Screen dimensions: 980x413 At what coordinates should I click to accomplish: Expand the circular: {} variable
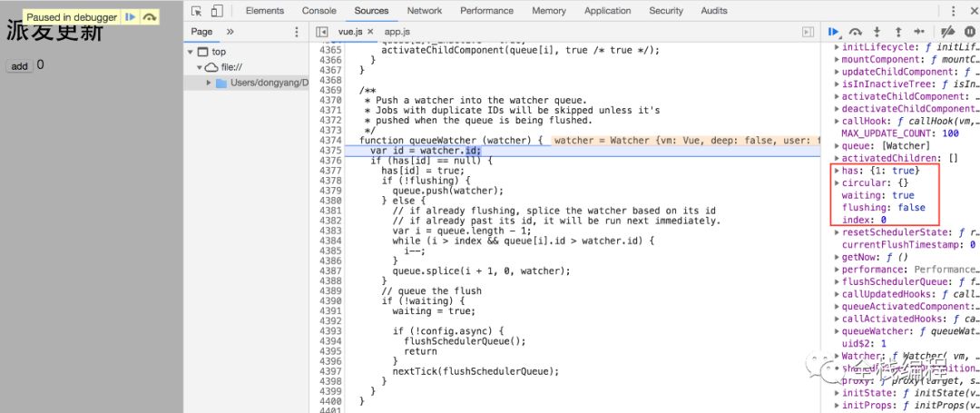[x=838, y=183]
